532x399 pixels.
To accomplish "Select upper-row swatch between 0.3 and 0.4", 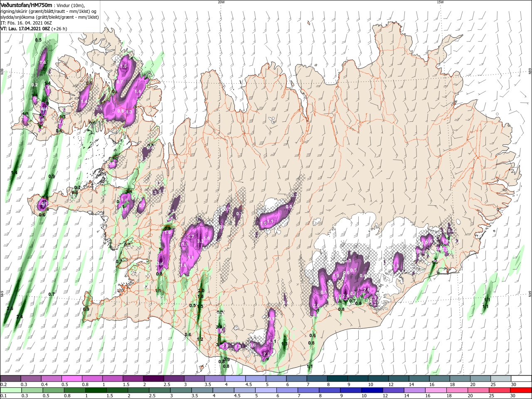I will point(30,379).
